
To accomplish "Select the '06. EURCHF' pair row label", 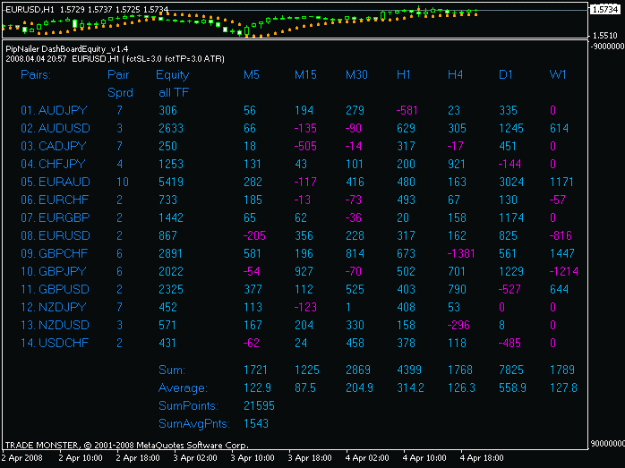I will pyautogui.click(x=55, y=200).
